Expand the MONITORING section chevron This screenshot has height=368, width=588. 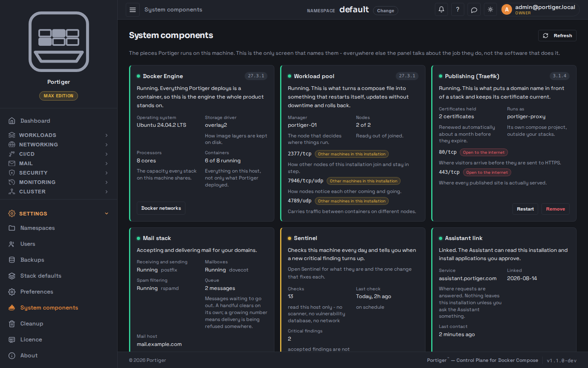(x=107, y=182)
